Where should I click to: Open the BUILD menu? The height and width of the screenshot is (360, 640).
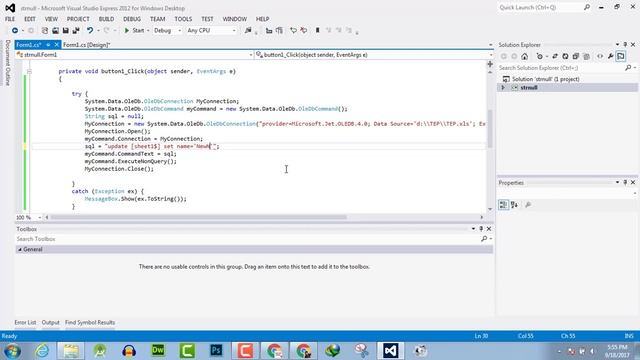point(106,19)
